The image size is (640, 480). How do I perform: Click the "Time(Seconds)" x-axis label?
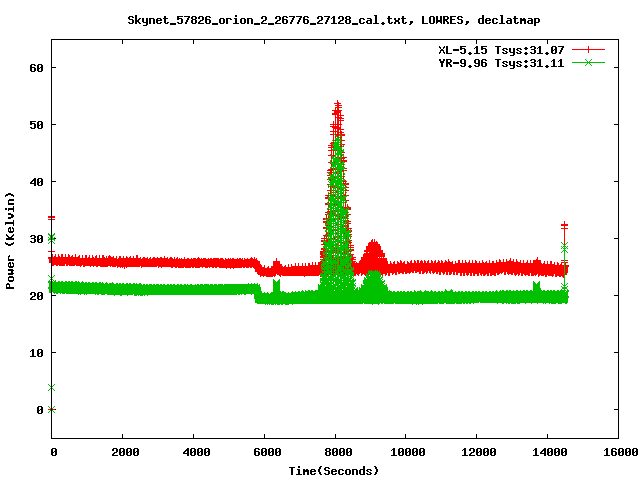click(x=334, y=471)
